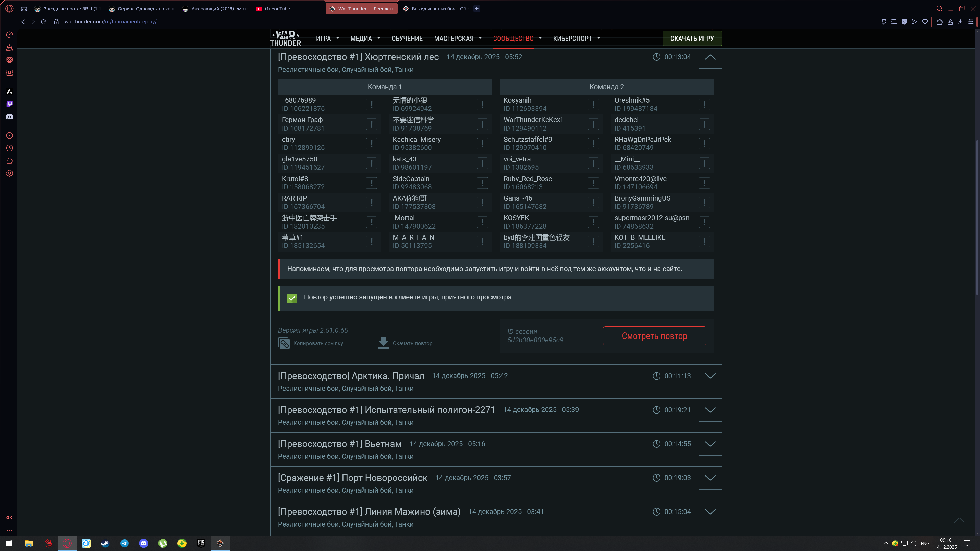Image resolution: width=980 pixels, height=551 pixels.
Task: Click the Скачать повтор link
Action: [412, 343]
